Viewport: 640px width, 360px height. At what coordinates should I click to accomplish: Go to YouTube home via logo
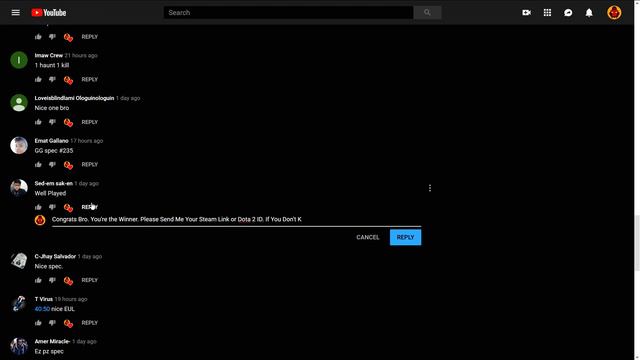click(49, 13)
